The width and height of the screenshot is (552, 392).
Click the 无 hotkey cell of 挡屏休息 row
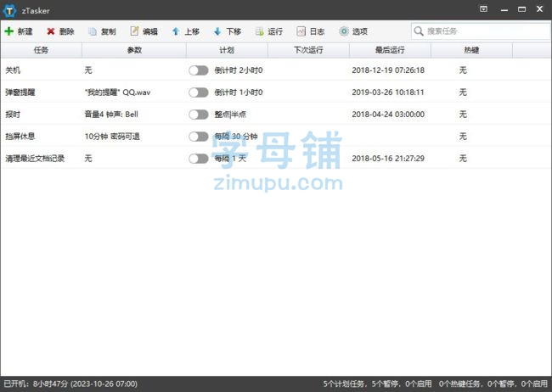463,137
